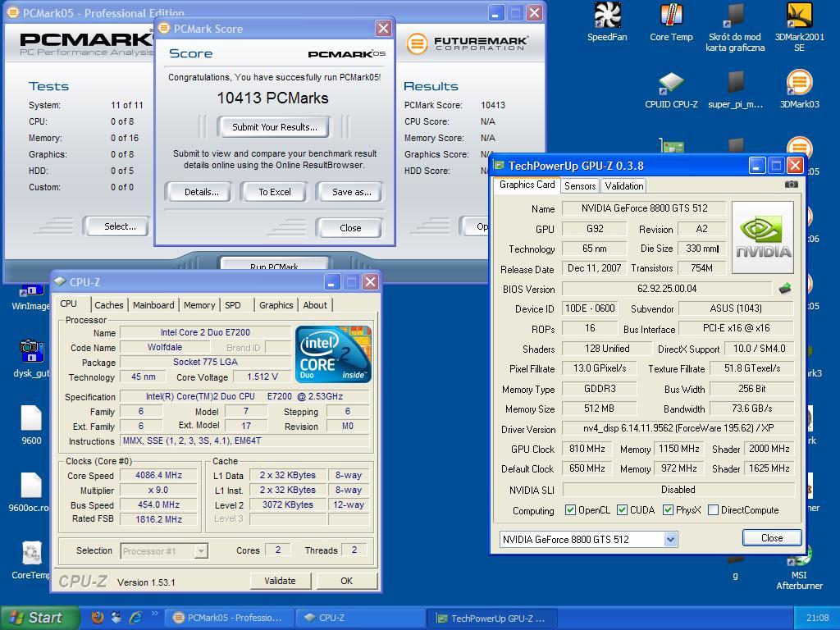The image size is (840, 630).
Task: Open the 9600oc.ro file icon
Action: [29, 492]
